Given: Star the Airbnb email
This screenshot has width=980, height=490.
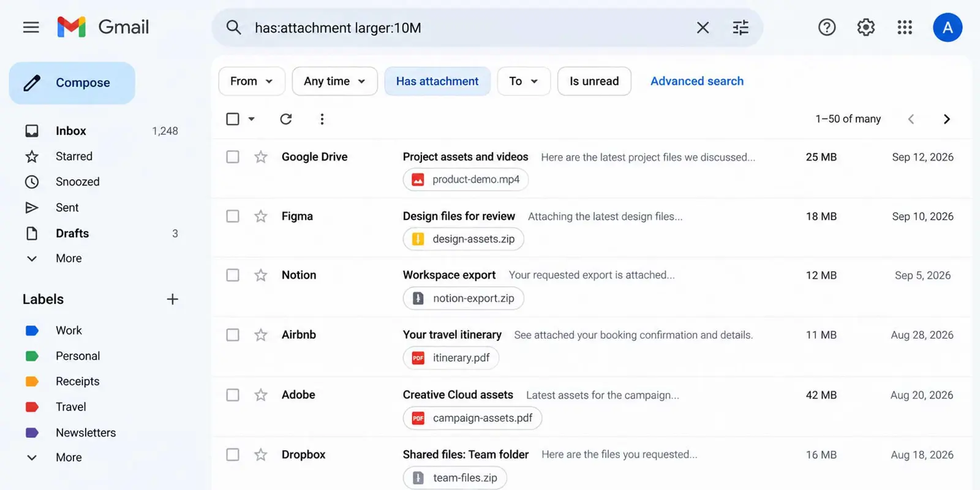Looking at the screenshot, I should pos(261,334).
